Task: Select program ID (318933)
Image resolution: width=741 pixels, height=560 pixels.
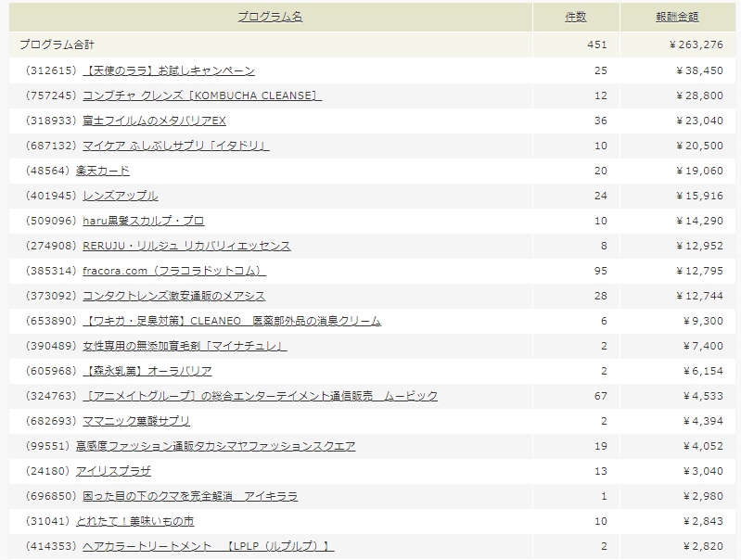Action: click(50, 121)
